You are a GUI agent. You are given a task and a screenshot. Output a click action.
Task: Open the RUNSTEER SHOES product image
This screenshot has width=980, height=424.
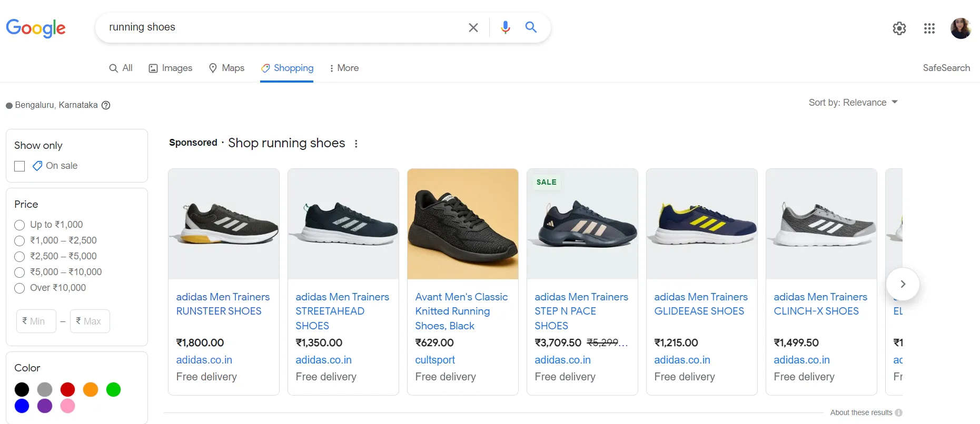pos(224,224)
